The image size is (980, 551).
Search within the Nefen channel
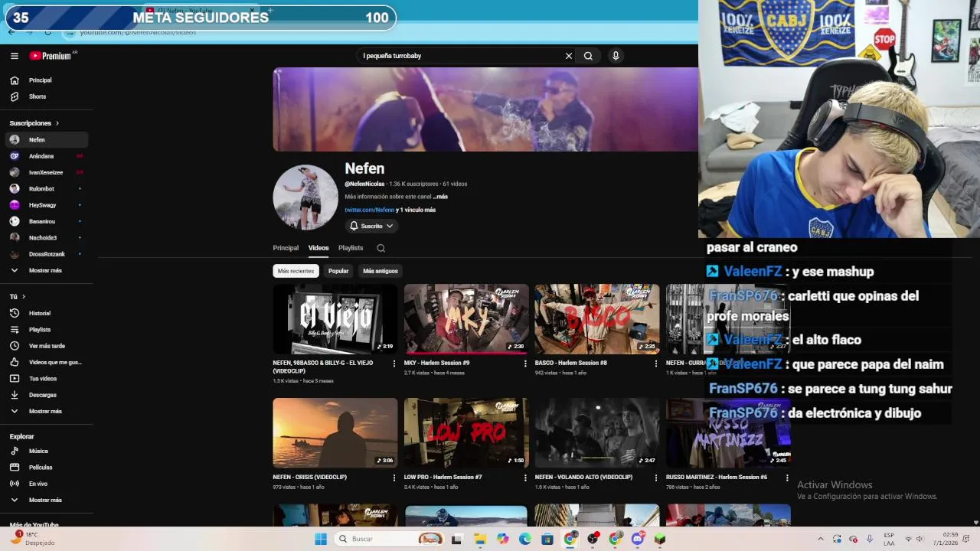(x=381, y=248)
